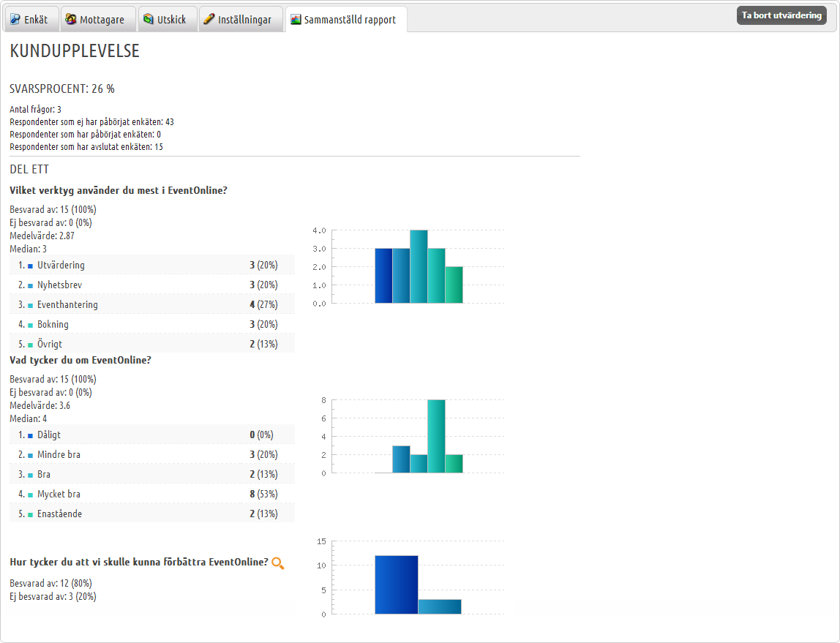Click question 'Hur tycker du att vi skulle'
This screenshot has height=643, width=840.
139,562
